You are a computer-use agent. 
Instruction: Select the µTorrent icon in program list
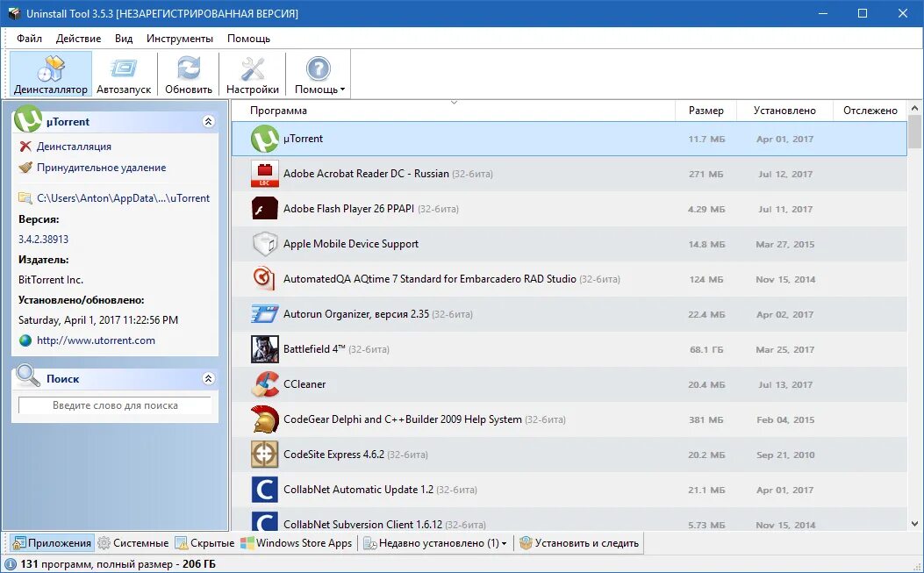(265, 140)
